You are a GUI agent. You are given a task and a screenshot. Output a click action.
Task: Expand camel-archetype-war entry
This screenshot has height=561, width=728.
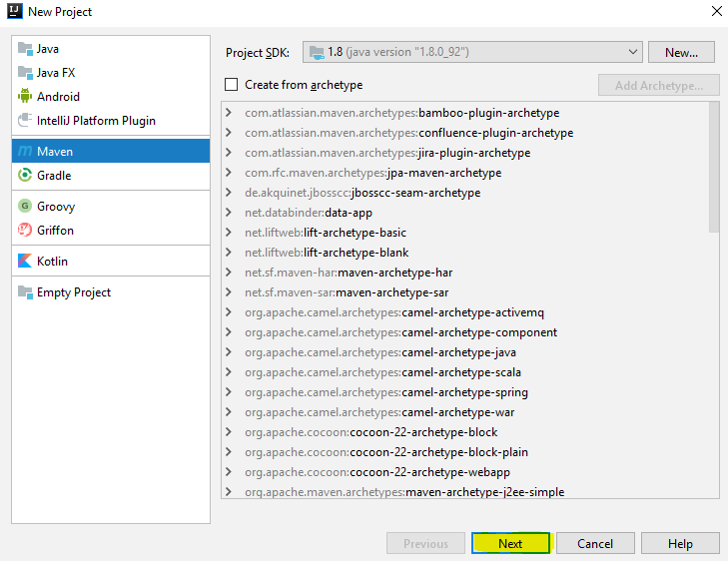coord(229,411)
